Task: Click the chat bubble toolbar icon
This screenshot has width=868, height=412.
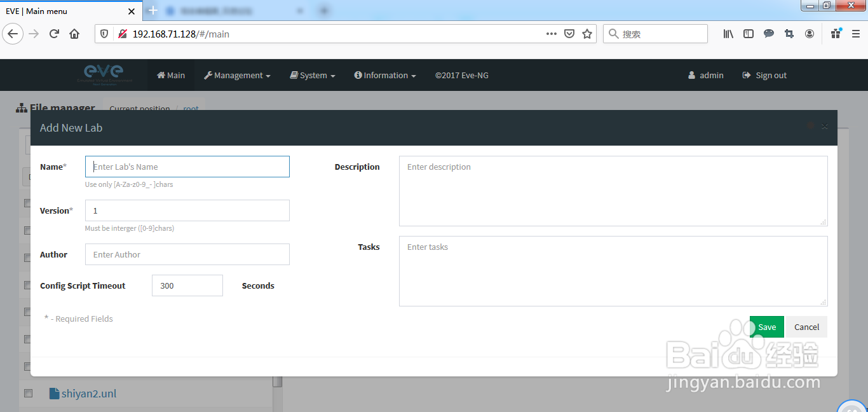Action: click(769, 34)
